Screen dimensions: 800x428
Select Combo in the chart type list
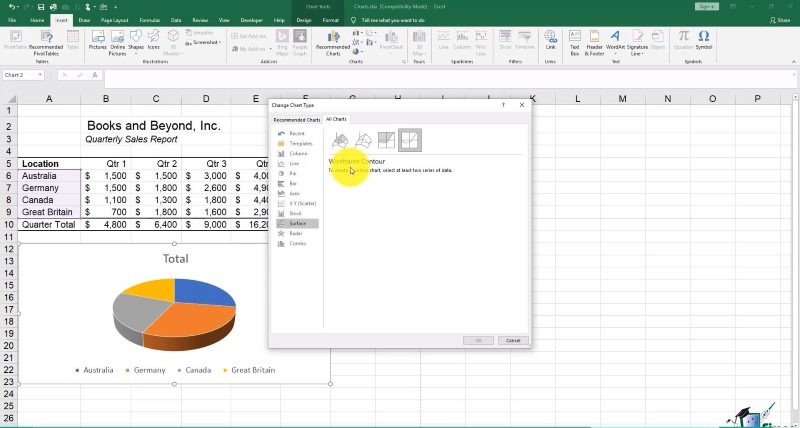[296, 243]
